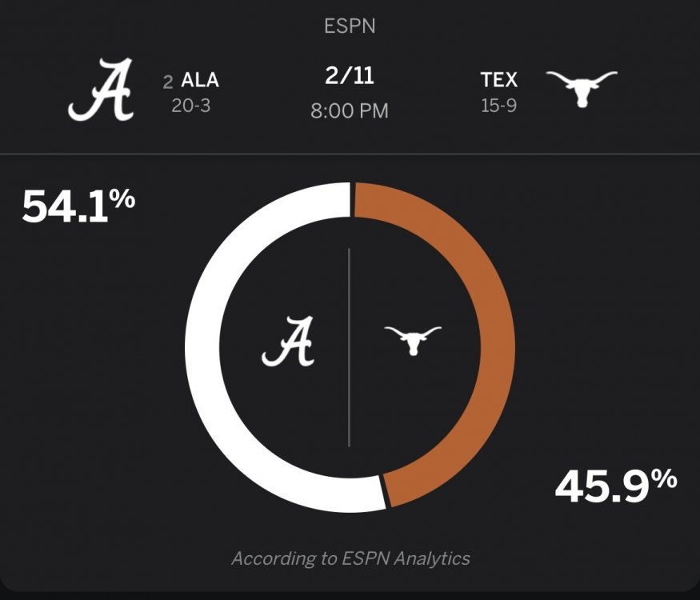This screenshot has height=600, width=700.
Task: Click the Texas Longhorns logo in header
Action: click(x=582, y=88)
